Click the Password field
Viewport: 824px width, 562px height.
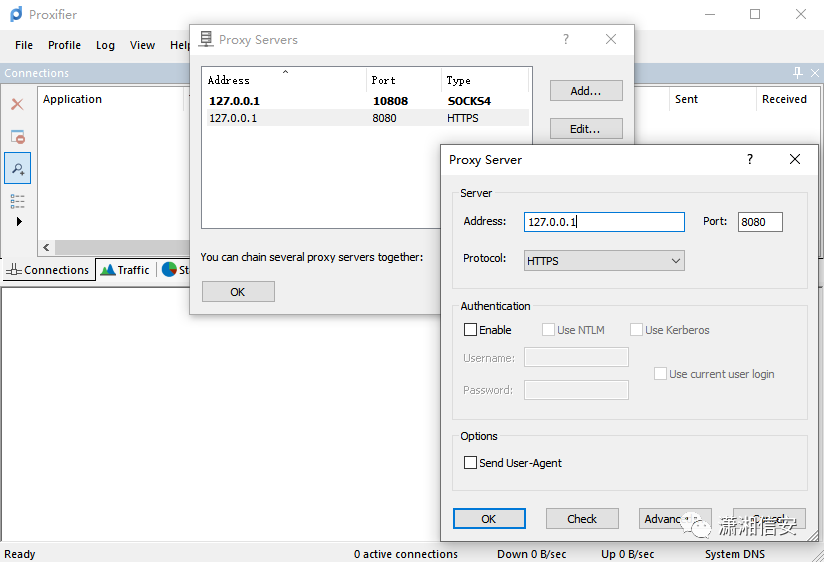click(576, 390)
